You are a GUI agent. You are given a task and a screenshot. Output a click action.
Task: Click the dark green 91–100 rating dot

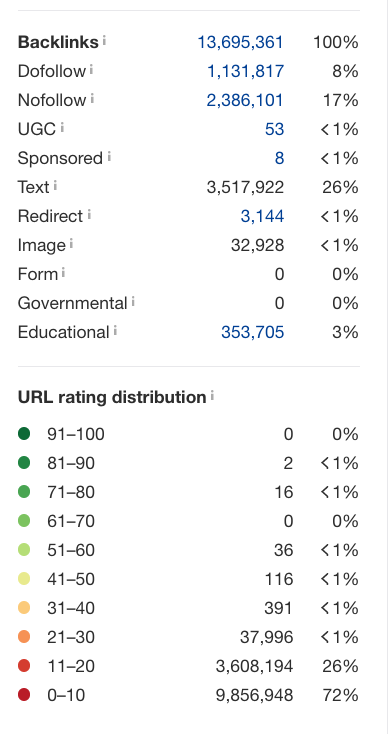tap(24, 433)
